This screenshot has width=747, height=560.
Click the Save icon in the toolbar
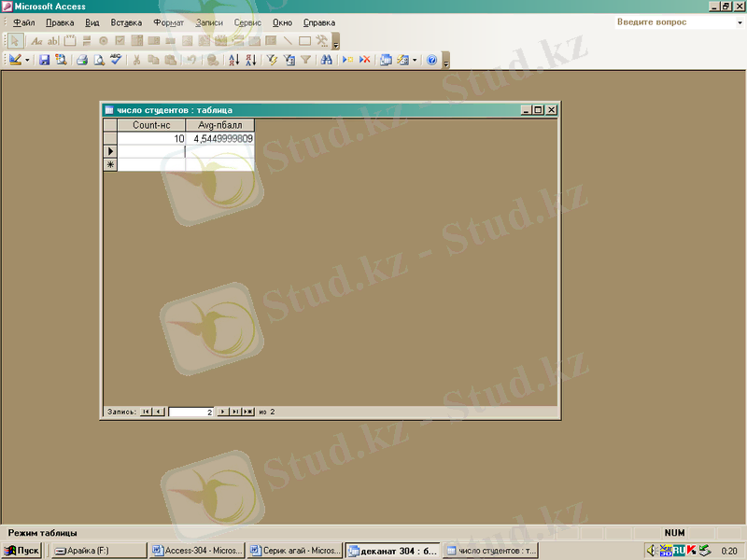click(44, 60)
